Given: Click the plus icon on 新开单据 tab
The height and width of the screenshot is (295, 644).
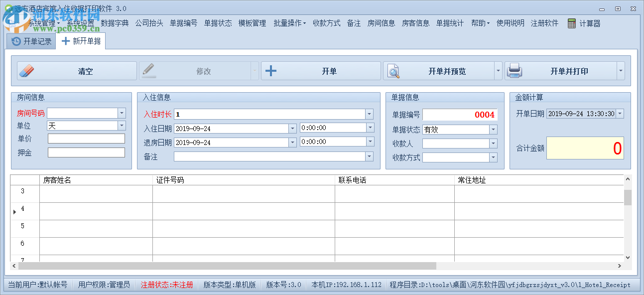Looking at the screenshot, I should click(66, 41).
